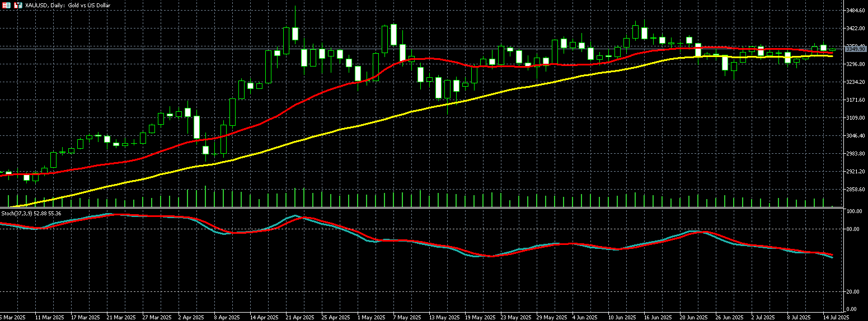Click the 80.00 level of the stochastic scale
This screenshot has width=868, height=321.
[x=854, y=229]
